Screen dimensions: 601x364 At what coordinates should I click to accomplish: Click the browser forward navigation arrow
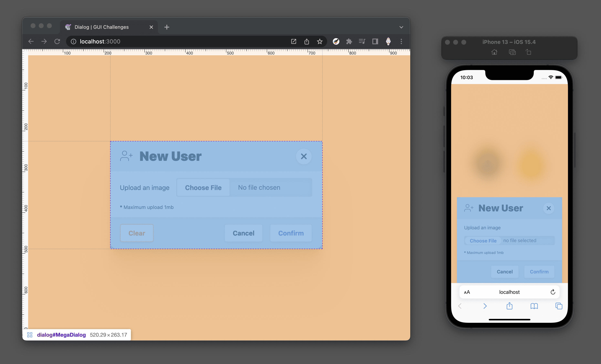(x=44, y=41)
